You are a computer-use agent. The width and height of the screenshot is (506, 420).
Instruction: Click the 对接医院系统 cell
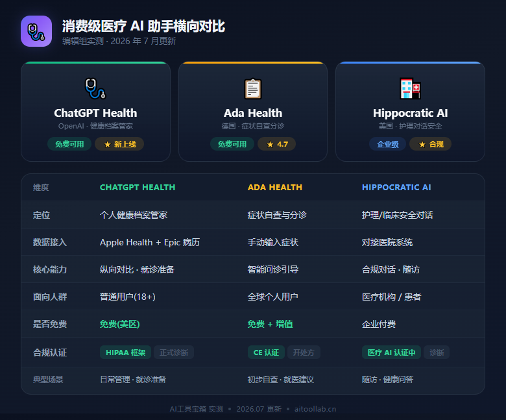[x=387, y=242]
